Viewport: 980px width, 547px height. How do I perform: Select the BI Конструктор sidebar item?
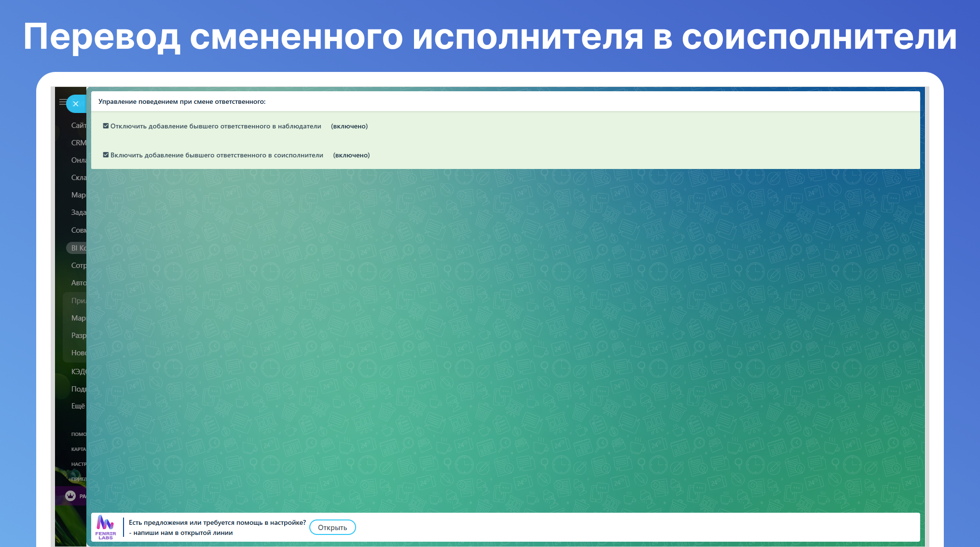click(78, 248)
